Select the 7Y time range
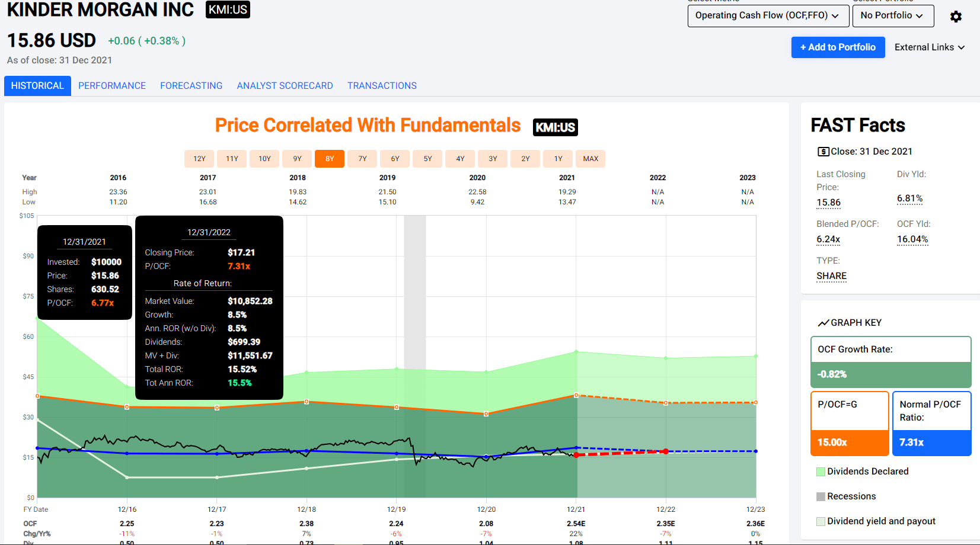This screenshot has height=545, width=980. [x=362, y=159]
